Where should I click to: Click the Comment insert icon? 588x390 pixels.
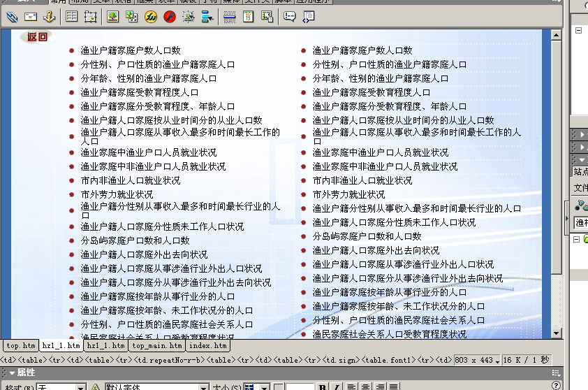click(289, 17)
